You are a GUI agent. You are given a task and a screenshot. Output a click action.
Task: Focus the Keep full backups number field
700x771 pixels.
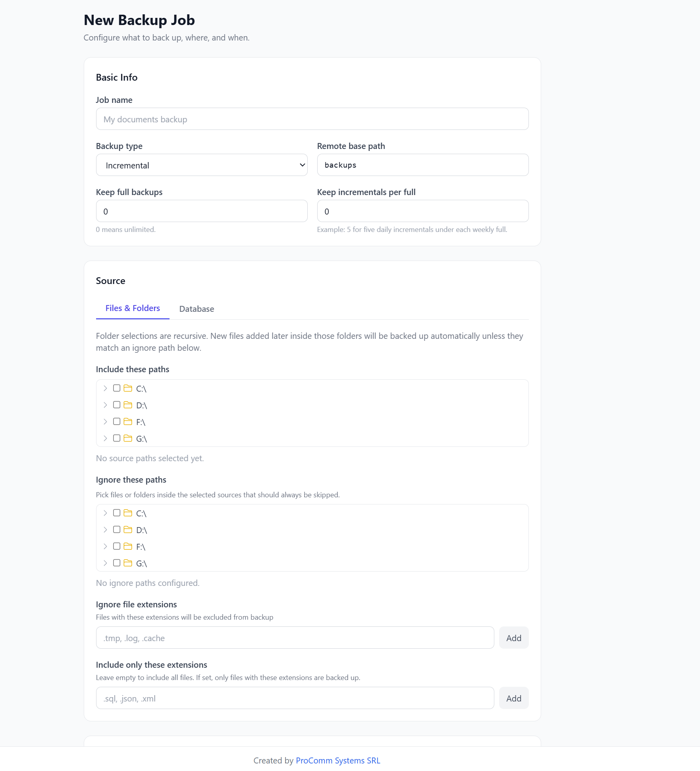(202, 211)
